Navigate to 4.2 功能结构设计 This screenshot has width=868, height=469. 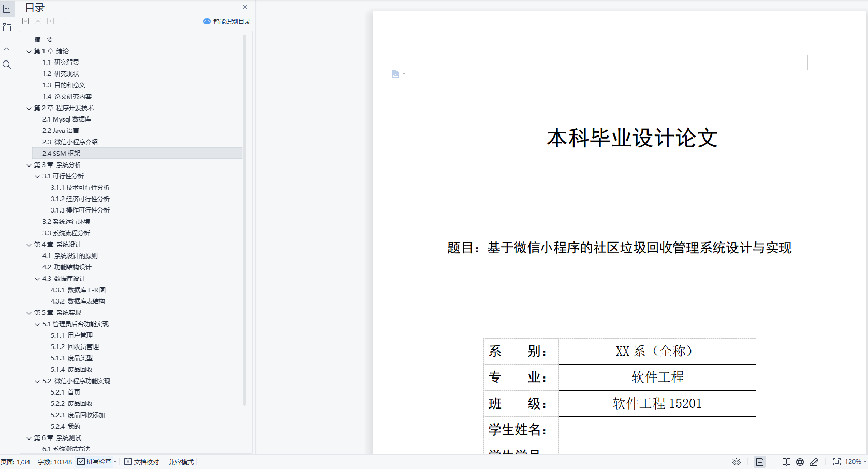tap(67, 267)
